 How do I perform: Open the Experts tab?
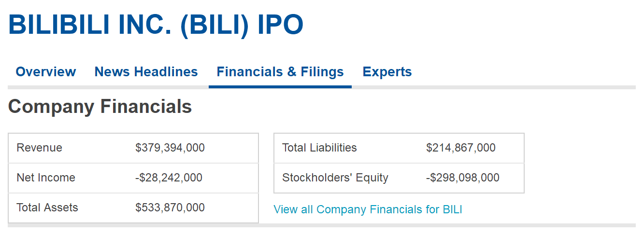pos(387,72)
